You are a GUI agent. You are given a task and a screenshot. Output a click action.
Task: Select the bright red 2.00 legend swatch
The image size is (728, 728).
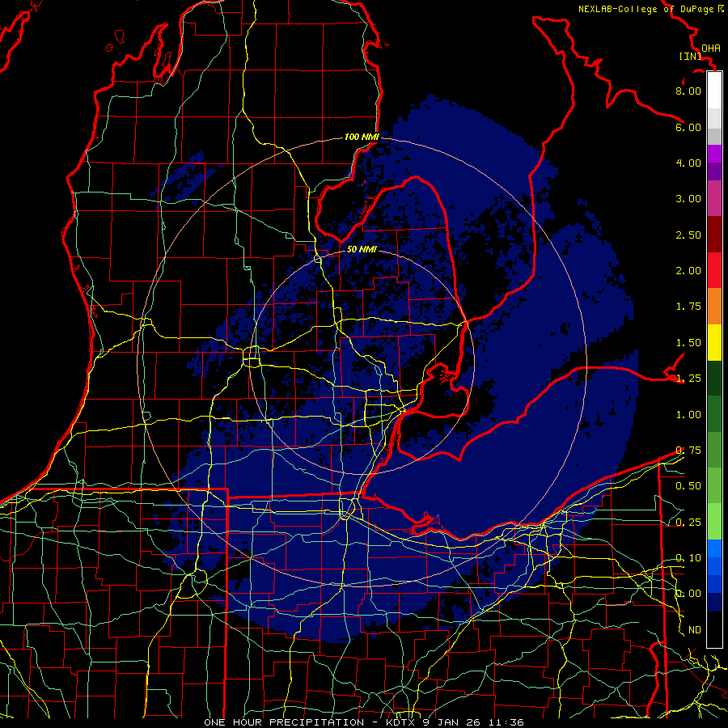714,270
